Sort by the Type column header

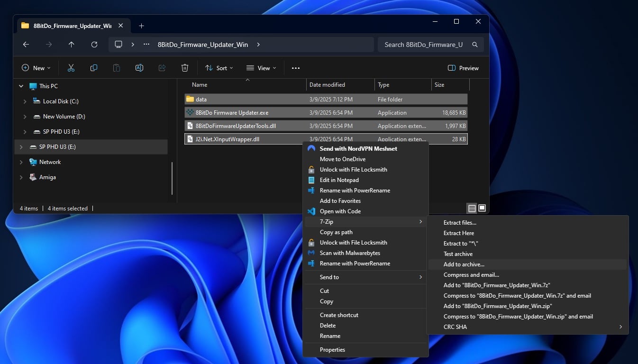[x=403, y=85]
